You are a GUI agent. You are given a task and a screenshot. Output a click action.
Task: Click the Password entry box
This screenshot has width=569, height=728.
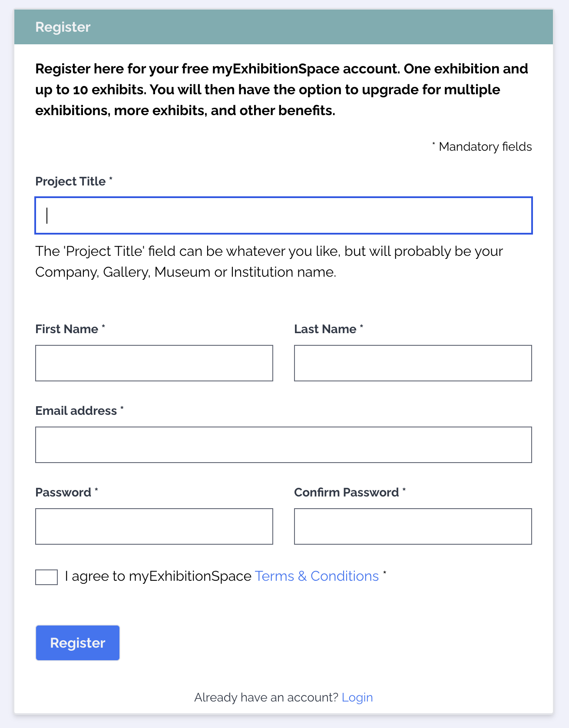point(154,526)
